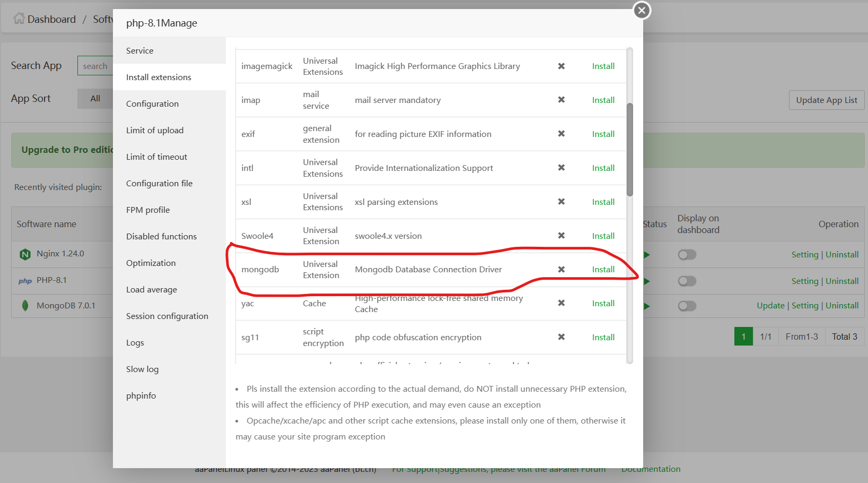Click the mongodb not-installed X icon
This screenshot has width=868, height=483.
pyautogui.click(x=561, y=269)
